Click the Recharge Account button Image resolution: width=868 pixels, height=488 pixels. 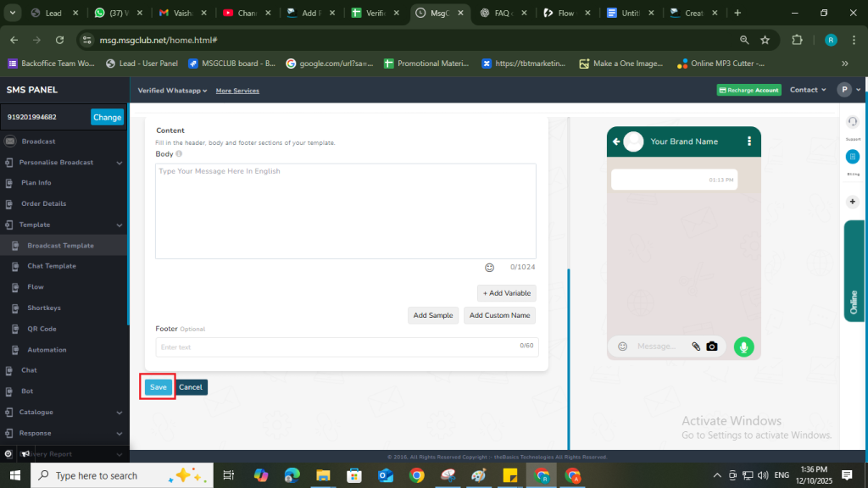pyautogui.click(x=748, y=90)
